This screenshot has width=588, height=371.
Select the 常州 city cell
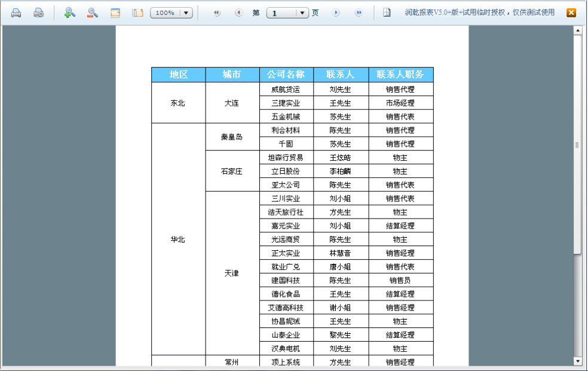click(232, 361)
